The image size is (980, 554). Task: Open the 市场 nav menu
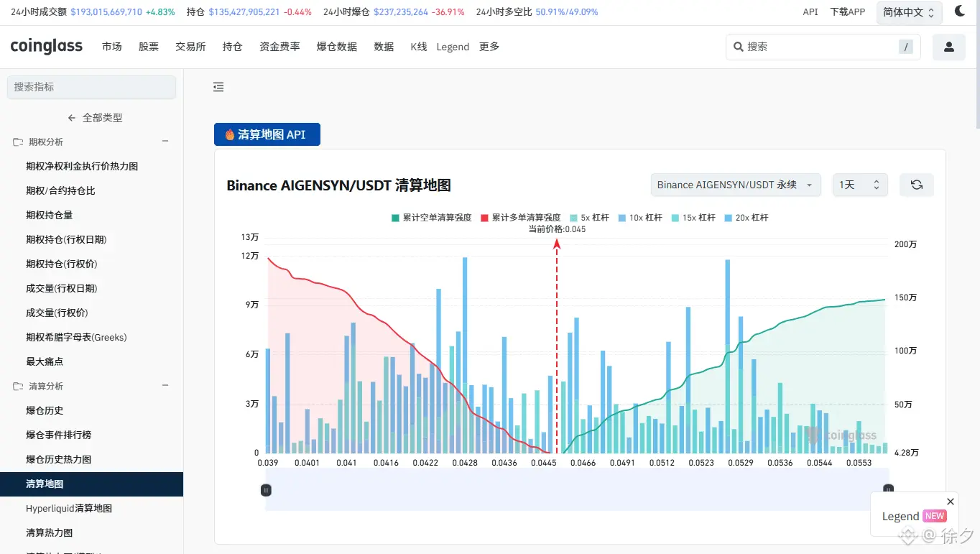(x=112, y=47)
